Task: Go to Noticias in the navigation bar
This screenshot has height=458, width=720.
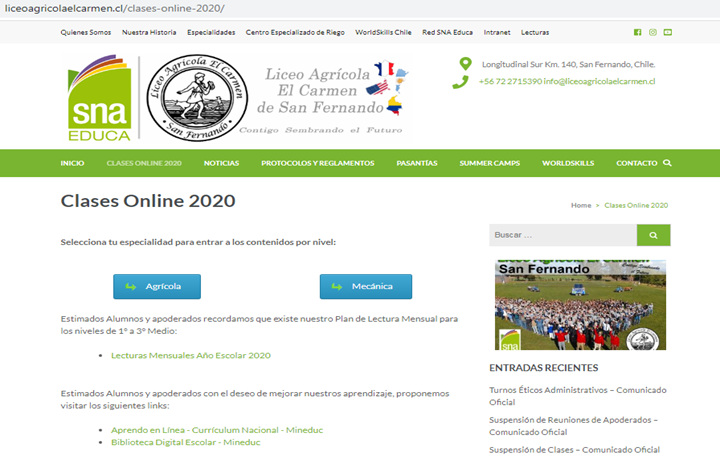Action: (x=221, y=163)
